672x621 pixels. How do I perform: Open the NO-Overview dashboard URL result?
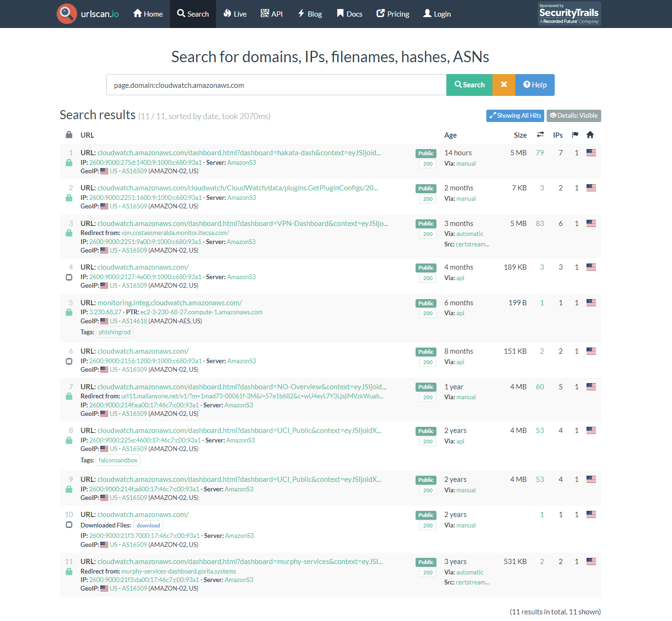point(242,387)
